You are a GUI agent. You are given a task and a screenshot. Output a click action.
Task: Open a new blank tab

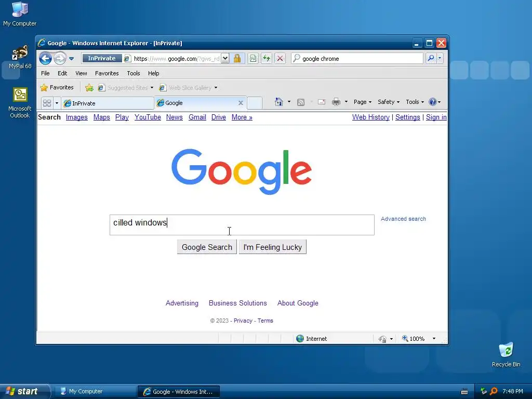[255, 103]
